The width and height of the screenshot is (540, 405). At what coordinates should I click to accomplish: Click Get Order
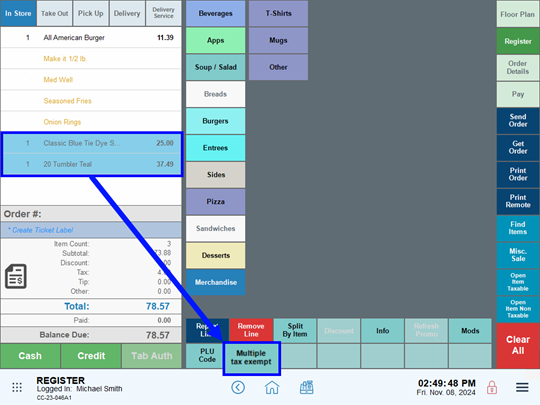point(518,147)
